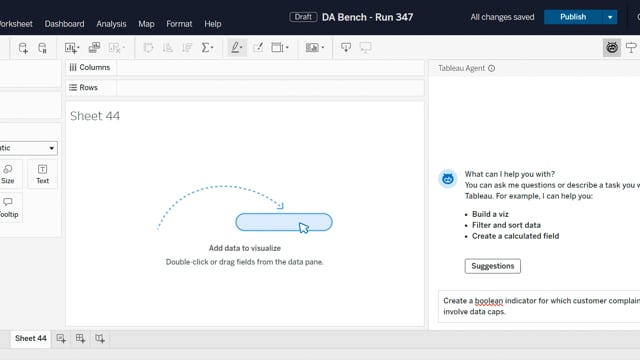
Task: Click the Draft badge
Action: [x=303, y=17]
